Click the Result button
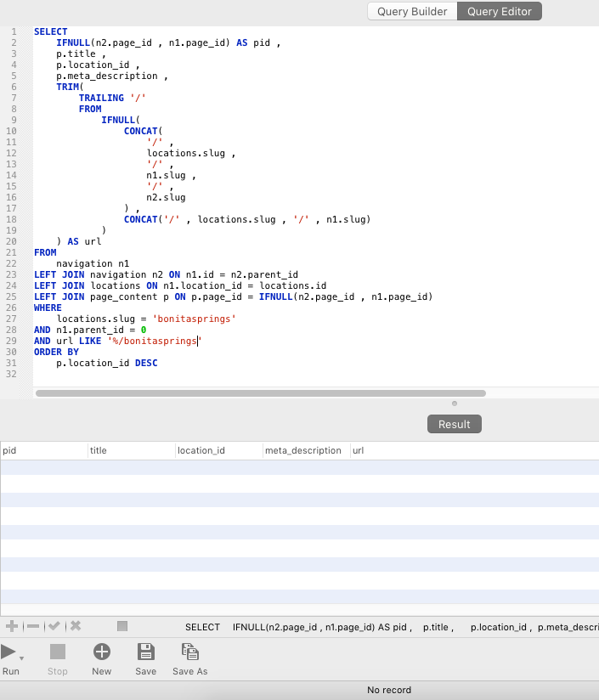 [454, 424]
